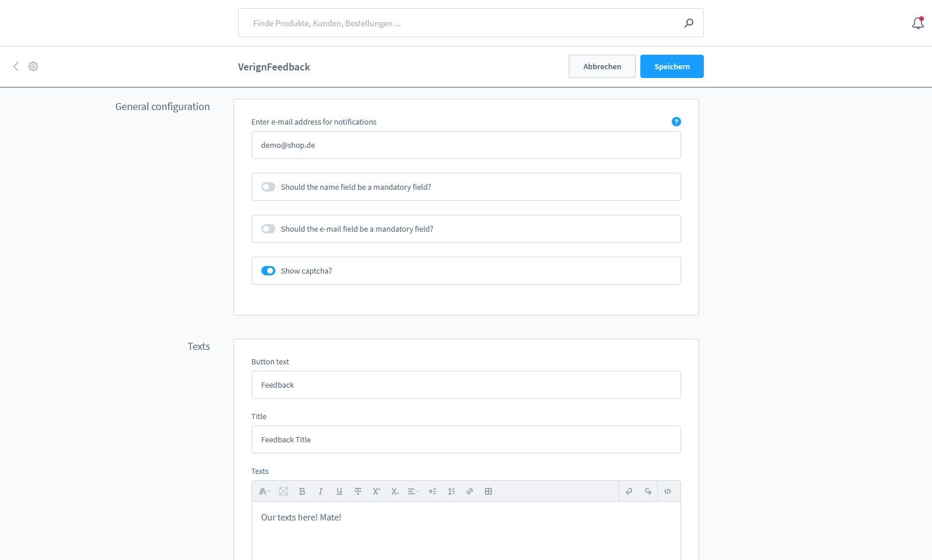Screen dimensions: 932x560
Task: Click the search magnifier icon
Action: pyautogui.click(x=689, y=23)
